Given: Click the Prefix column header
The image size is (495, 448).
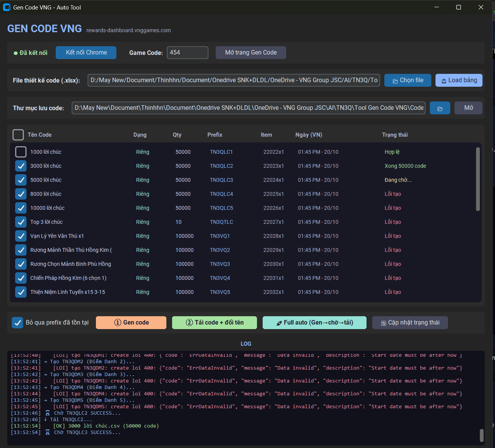Looking at the screenshot, I should 215,135.
